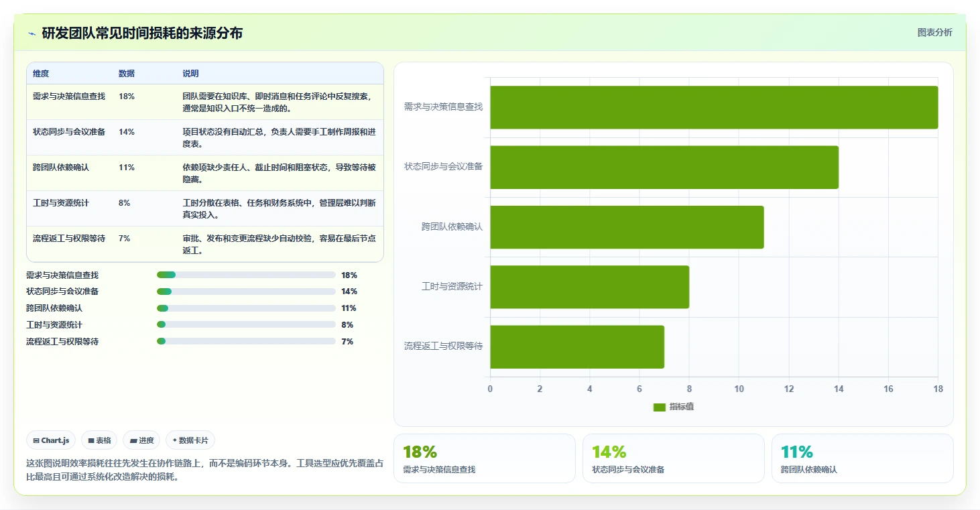Click the 跨团队依赖确认 bar in the chart
The width and height of the screenshot is (980, 510).
tap(627, 227)
